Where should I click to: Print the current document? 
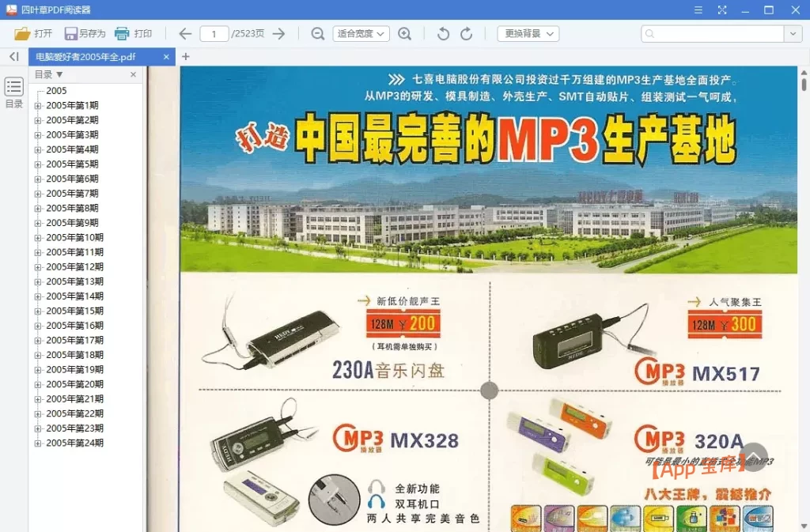click(134, 33)
